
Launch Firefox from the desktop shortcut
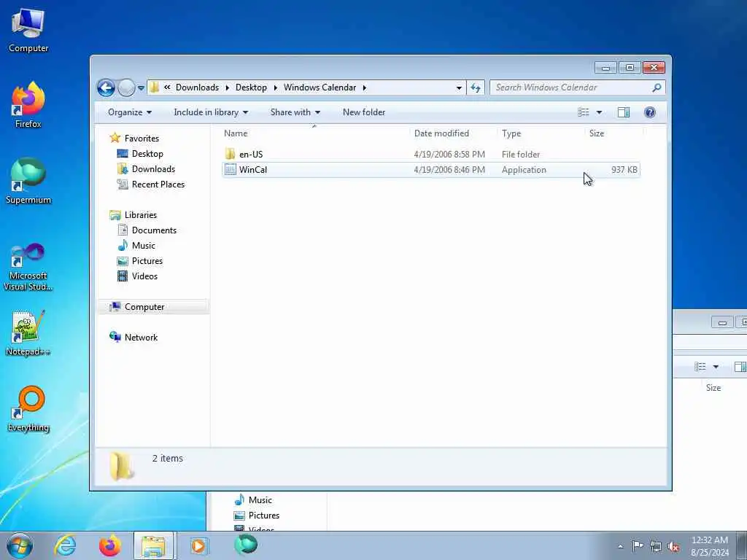click(28, 105)
